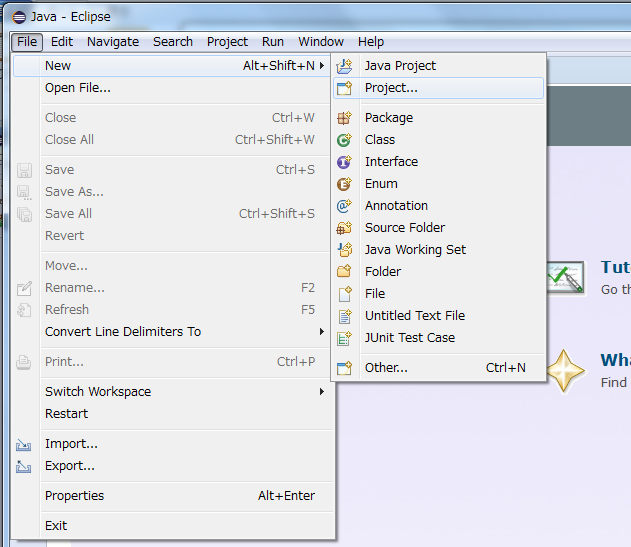Click the Export icon in File menu
The image size is (631, 547).
tap(23, 466)
